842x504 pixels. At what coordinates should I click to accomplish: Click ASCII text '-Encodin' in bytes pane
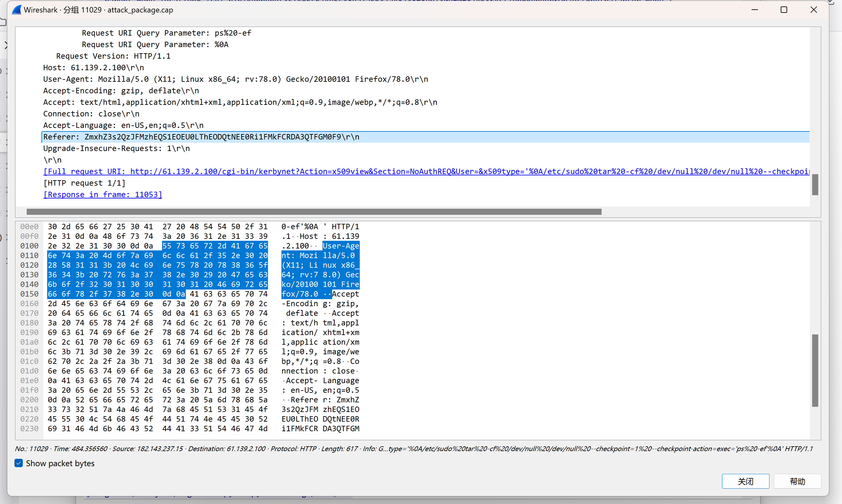[299, 303]
